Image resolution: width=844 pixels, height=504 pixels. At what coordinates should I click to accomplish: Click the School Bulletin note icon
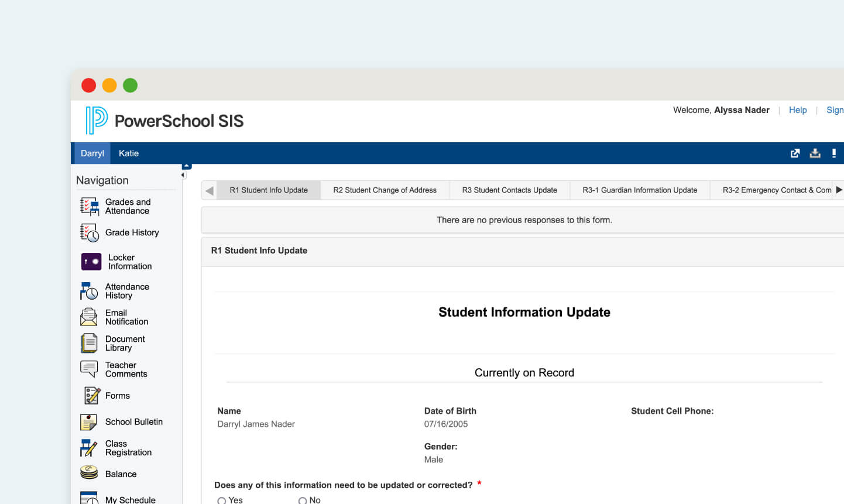point(88,422)
